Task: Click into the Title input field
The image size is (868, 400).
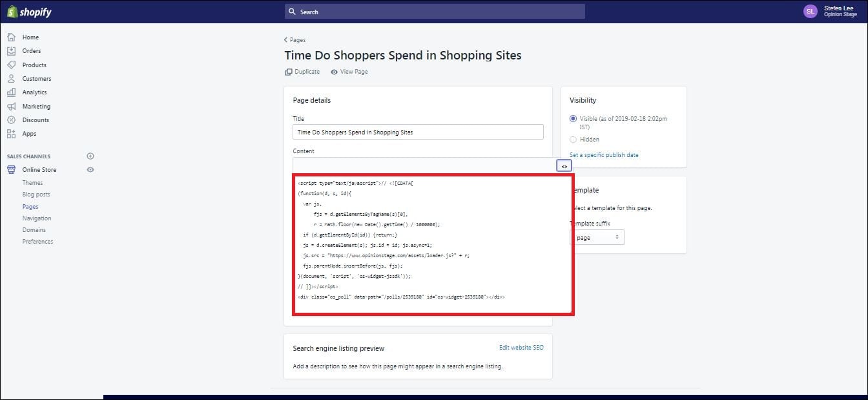Action: point(418,132)
